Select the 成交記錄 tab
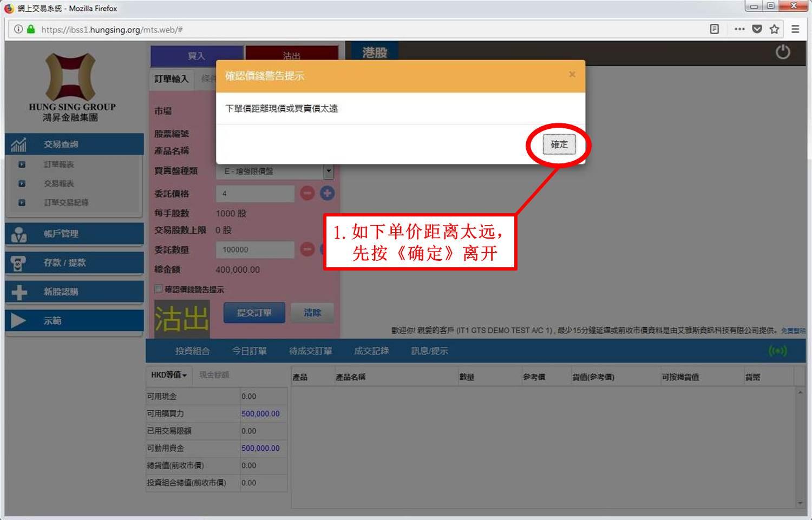The image size is (812, 520). (x=370, y=351)
